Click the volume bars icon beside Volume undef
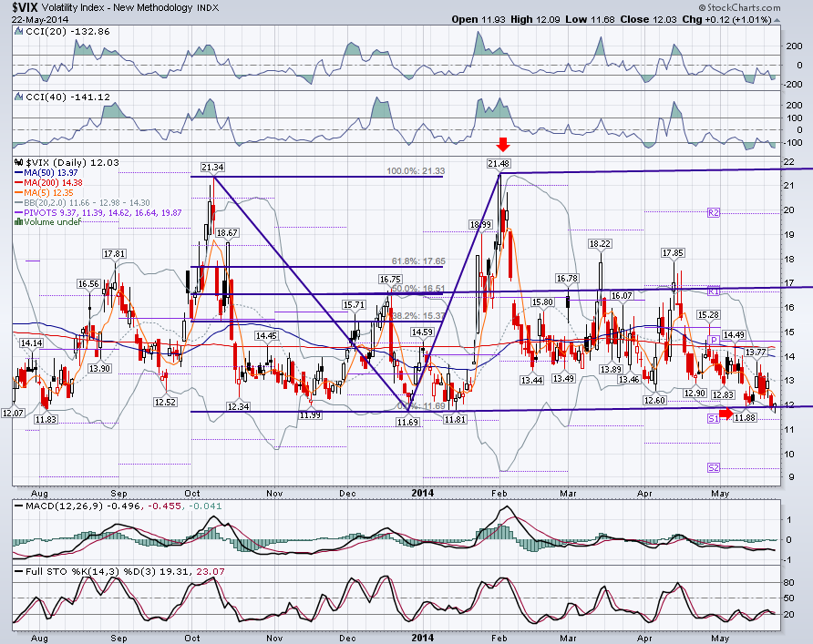The width and height of the screenshot is (813, 644). click(x=18, y=221)
